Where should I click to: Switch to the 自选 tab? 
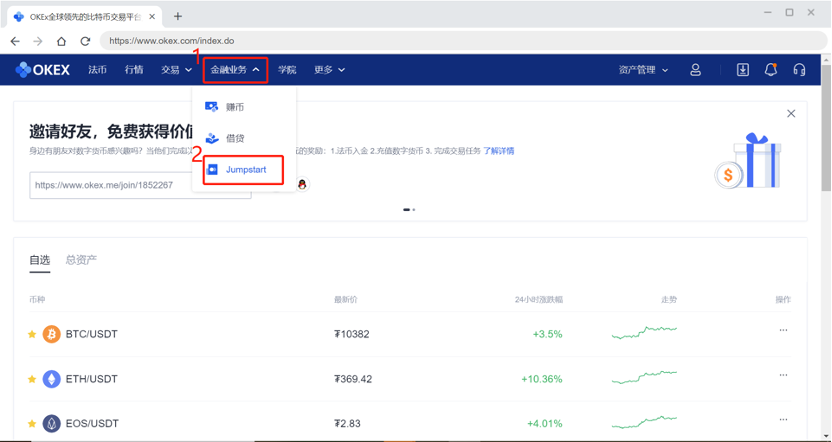pyautogui.click(x=39, y=260)
